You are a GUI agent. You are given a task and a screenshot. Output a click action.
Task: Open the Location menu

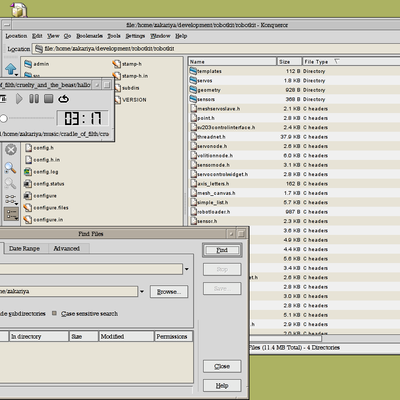click(16, 36)
